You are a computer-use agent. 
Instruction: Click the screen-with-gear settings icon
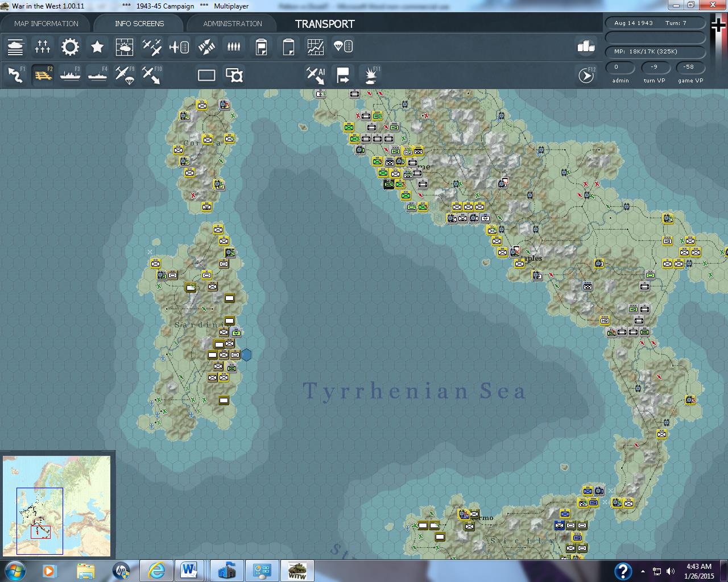coord(234,75)
